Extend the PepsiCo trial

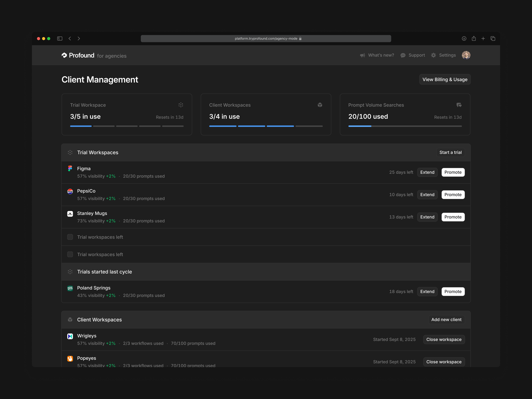pyautogui.click(x=427, y=195)
